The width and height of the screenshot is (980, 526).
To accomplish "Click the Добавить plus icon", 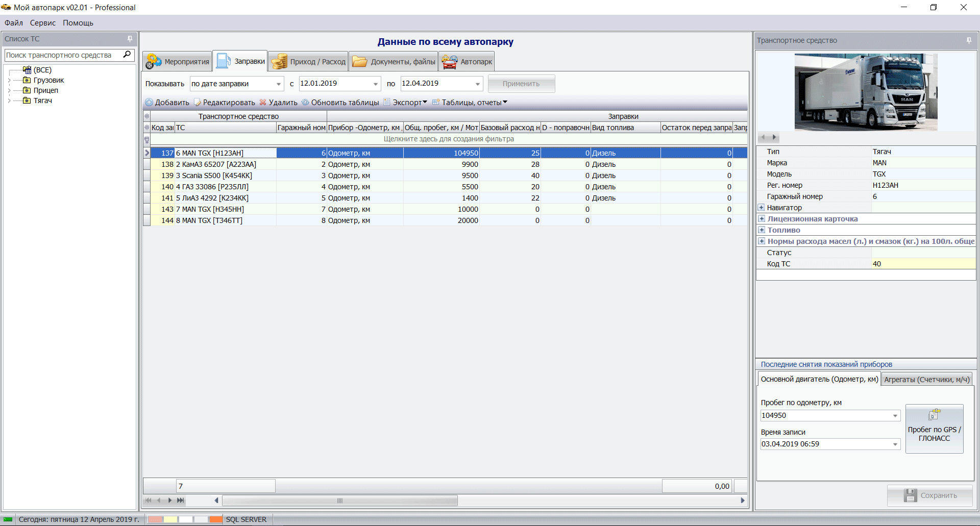I will click(149, 103).
